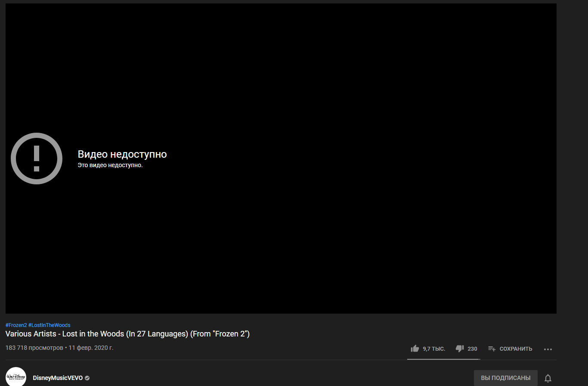Click the verified badge beside DisneyMusicVEVO
588x386 pixels.
pos(87,378)
